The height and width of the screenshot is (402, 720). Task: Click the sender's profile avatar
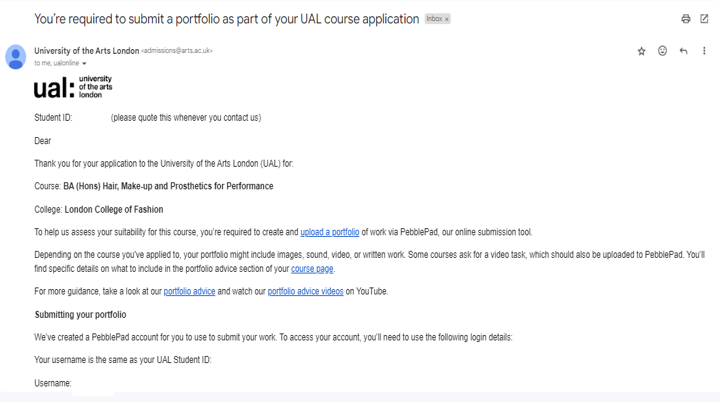click(x=16, y=56)
